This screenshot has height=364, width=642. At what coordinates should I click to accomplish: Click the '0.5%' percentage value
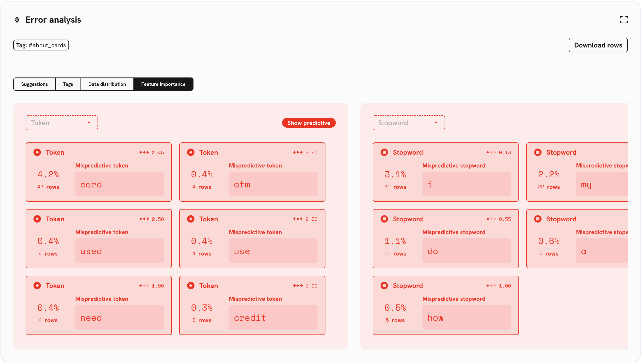[396, 308]
